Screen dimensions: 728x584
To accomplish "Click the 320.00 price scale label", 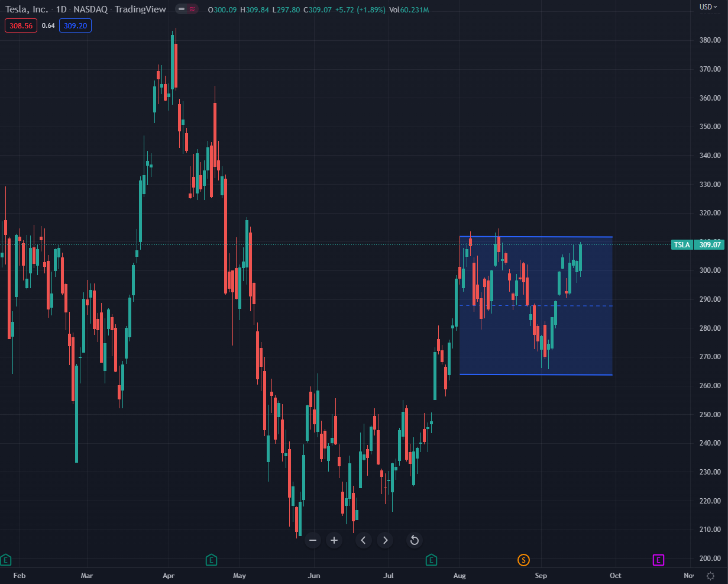I will pyautogui.click(x=710, y=213).
